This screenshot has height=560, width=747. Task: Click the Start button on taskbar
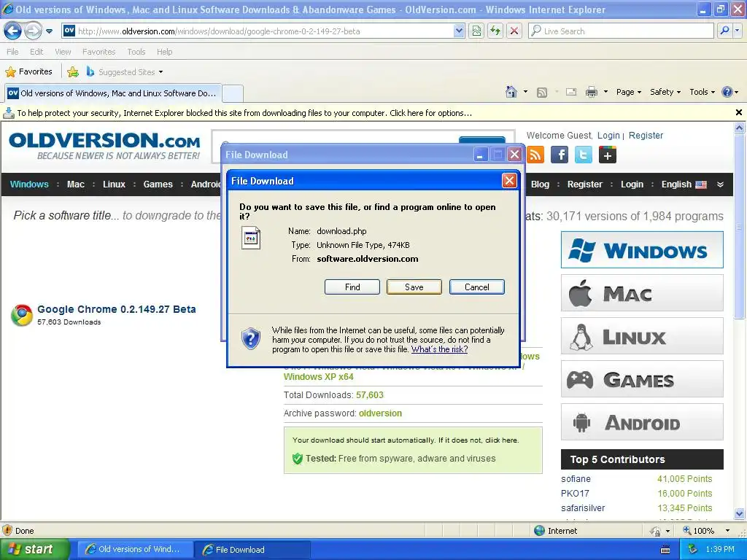pos(34,550)
